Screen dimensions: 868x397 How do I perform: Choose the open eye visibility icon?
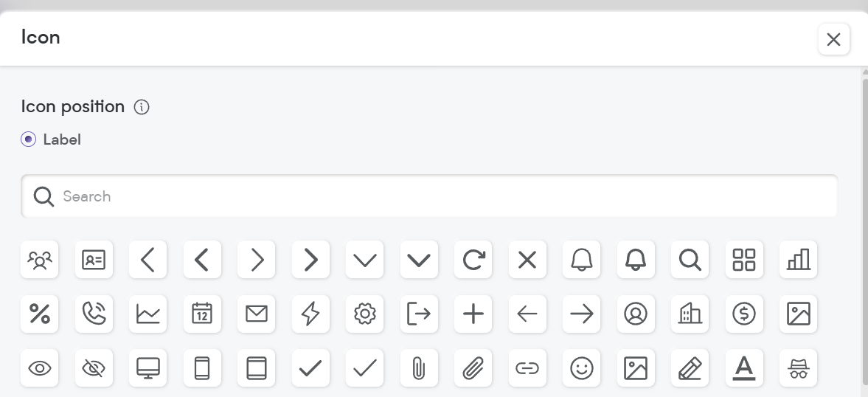39,367
